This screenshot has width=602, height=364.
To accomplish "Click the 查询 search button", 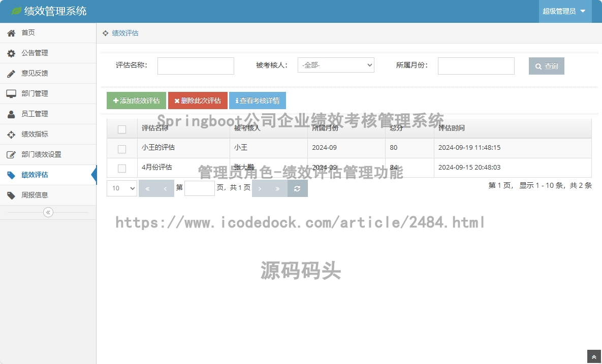I will point(546,66).
